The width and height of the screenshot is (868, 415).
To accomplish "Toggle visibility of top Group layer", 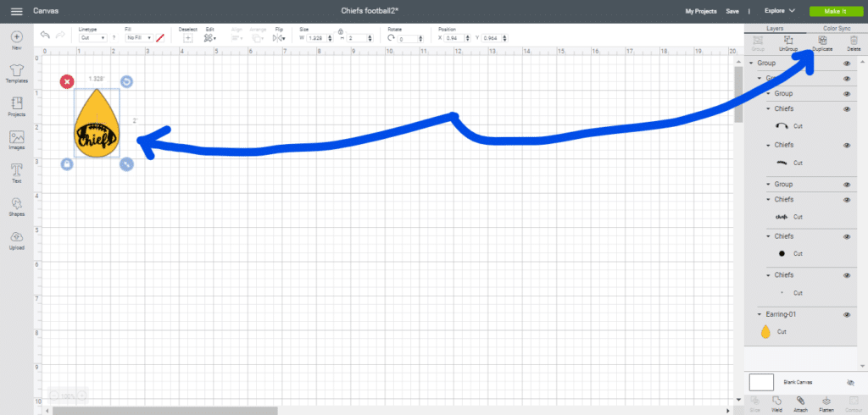I will tap(846, 64).
